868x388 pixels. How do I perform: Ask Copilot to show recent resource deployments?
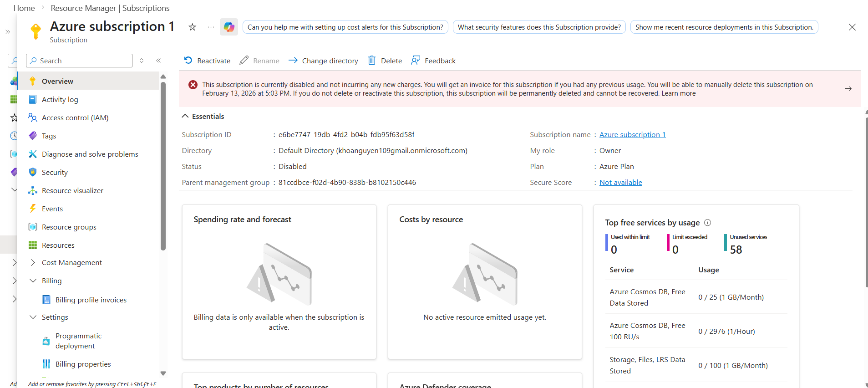(x=724, y=27)
